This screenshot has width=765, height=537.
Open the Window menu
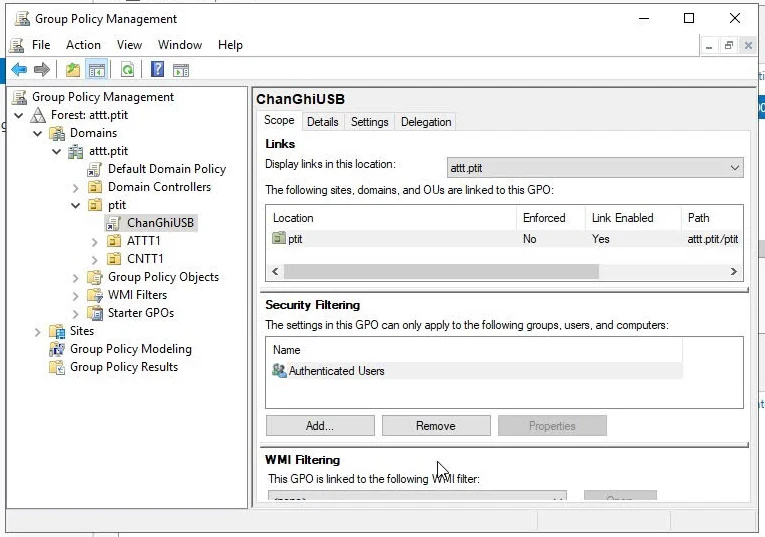[180, 45]
